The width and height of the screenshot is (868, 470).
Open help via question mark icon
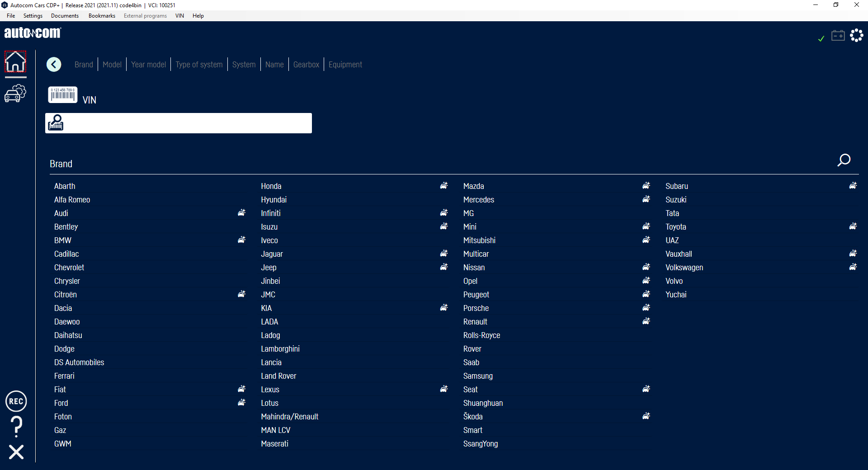click(16, 426)
